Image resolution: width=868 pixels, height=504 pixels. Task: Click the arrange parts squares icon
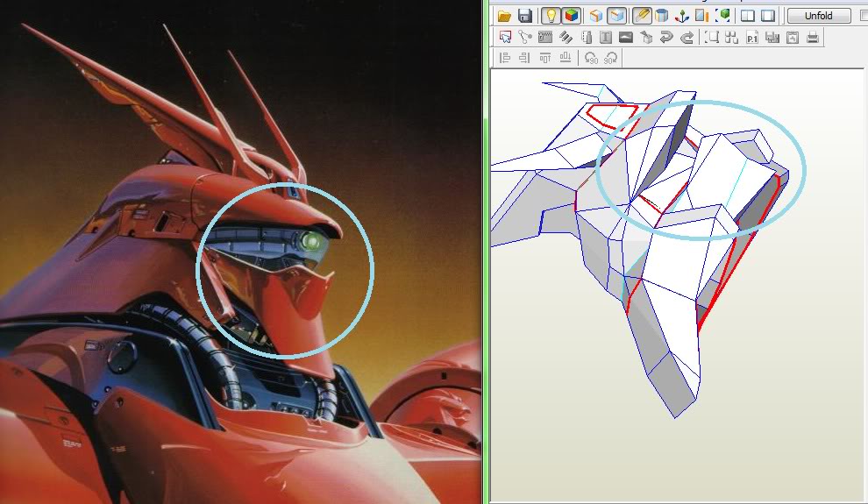(731, 37)
